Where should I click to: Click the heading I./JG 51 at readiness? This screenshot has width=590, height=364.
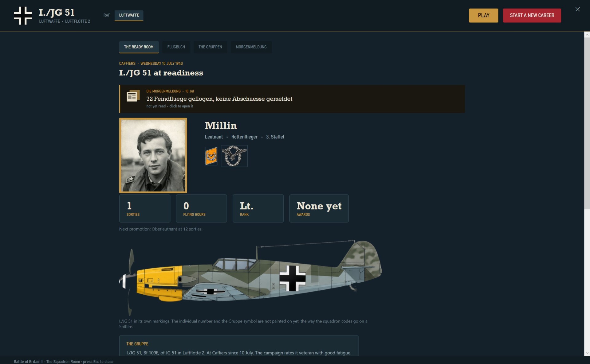tap(161, 73)
